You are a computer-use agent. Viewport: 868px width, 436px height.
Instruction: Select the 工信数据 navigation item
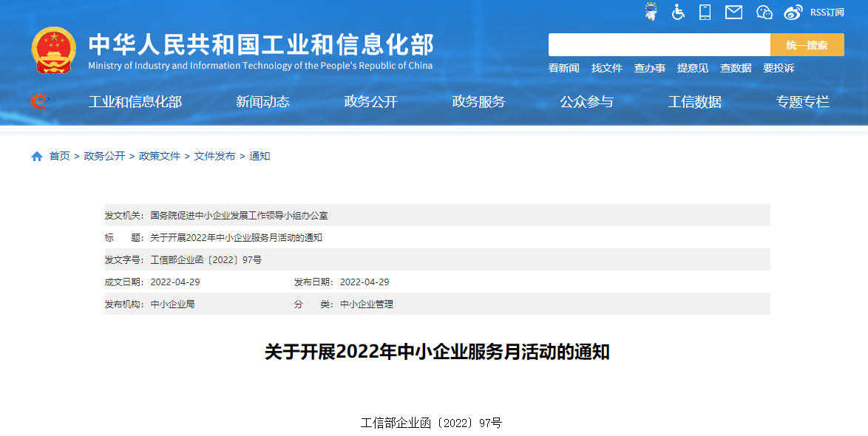pyautogui.click(x=694, y=102)
